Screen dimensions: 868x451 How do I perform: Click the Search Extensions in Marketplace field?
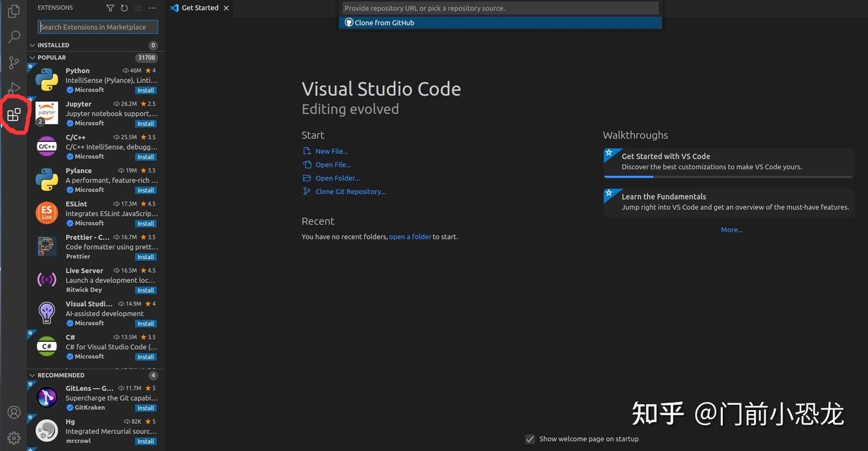96,26
